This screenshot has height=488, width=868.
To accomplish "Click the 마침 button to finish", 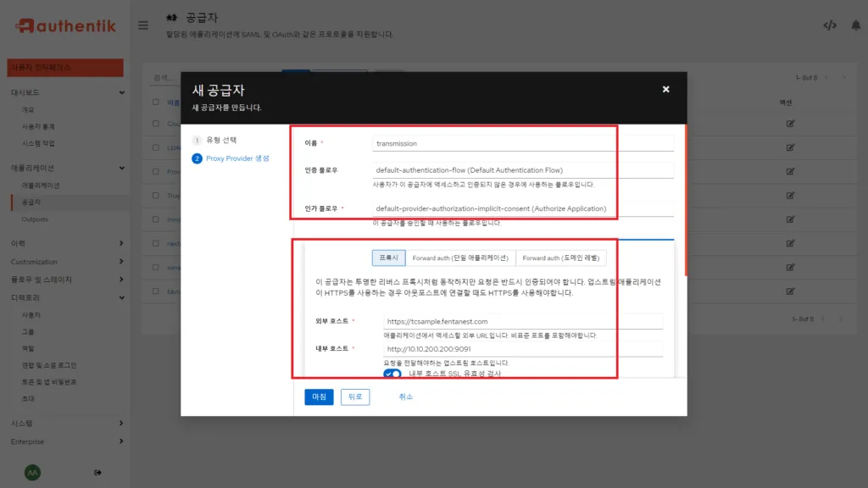I will click(318, 396).
